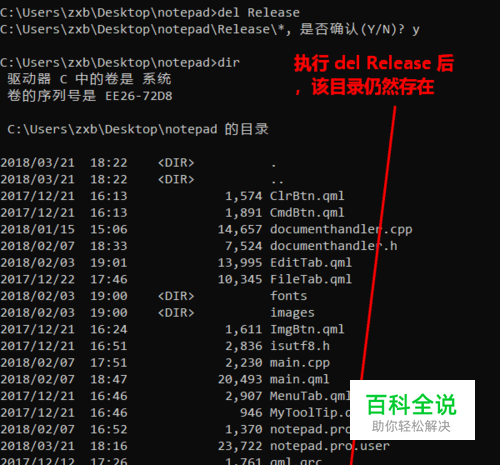Click main.cpp file name

[x=300, y=363]
